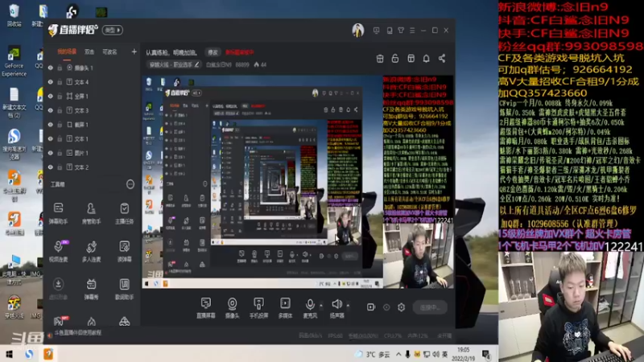This screenshot has height=362, width=644.
Task: Click the 修改 title edit button
Action: click(x=213, y=52)
